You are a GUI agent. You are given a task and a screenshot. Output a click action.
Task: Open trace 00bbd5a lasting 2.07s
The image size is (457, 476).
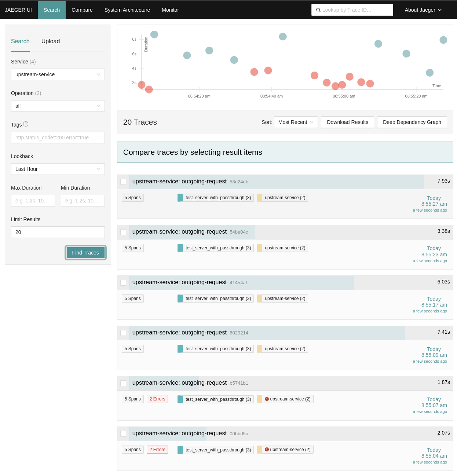[291, 433]
